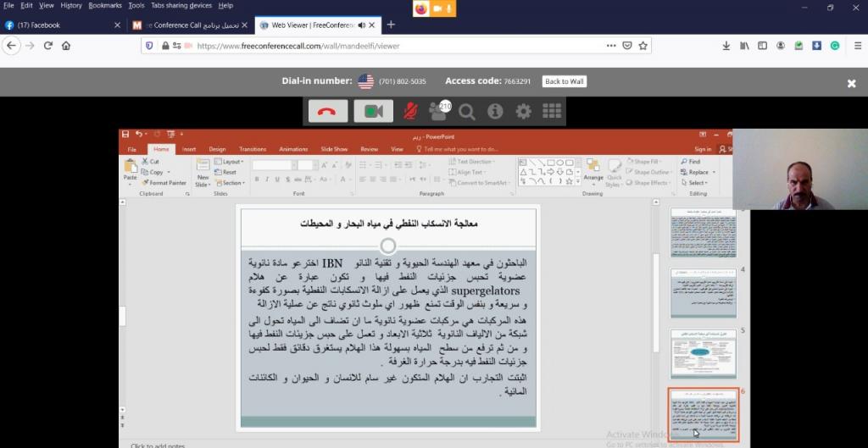Close the dial-in info bar with X
The height and width of the screenshot is (448, 868).
(x=852, y=83)
